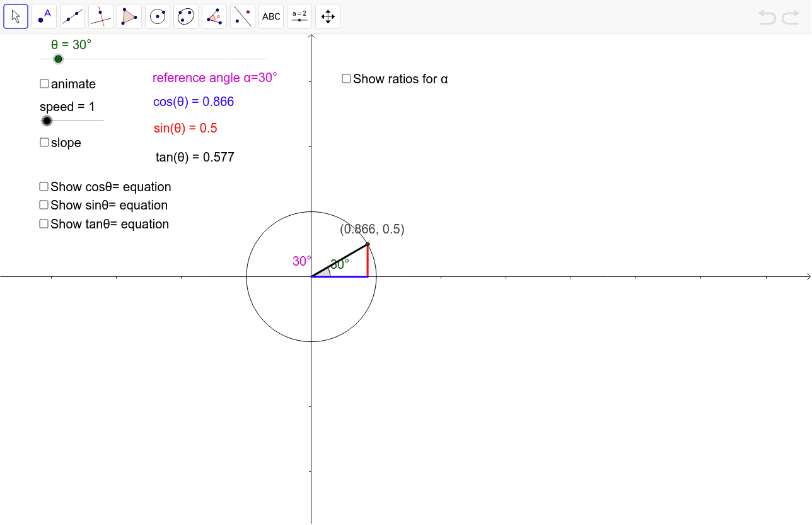Select the Move Graphics View tool
This screenshot has width=812, height=525.
328,16
